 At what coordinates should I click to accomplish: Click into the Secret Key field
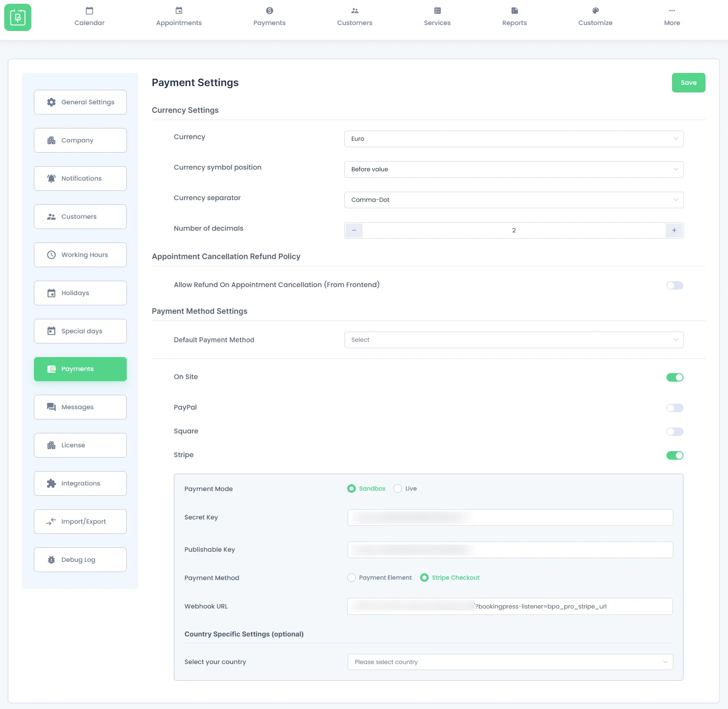tap(510, 517)
